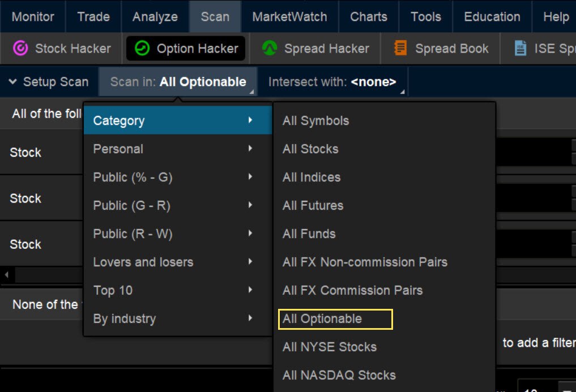Image resolution: width=576 pixels, height=392 pixels.
Task: Click the ISE Spread blue document icon
Action: tap(520, 48)
